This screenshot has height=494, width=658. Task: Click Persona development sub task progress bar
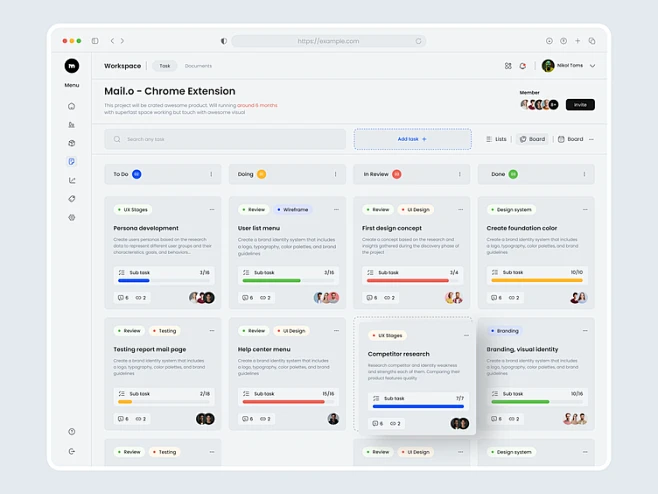tap(164, 280)
